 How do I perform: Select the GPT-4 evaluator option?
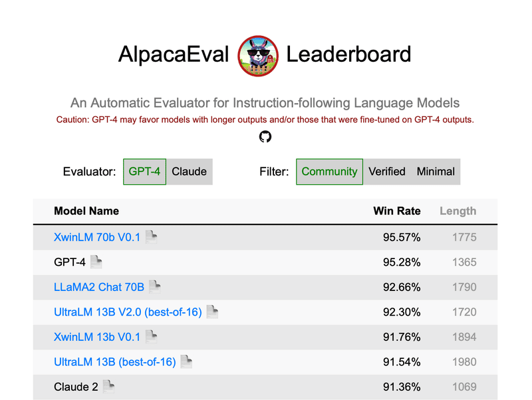(144, 171)
